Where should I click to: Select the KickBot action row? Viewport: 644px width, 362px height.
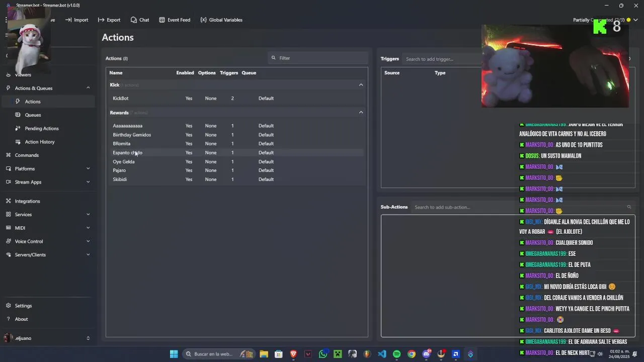tap(236, 99)
